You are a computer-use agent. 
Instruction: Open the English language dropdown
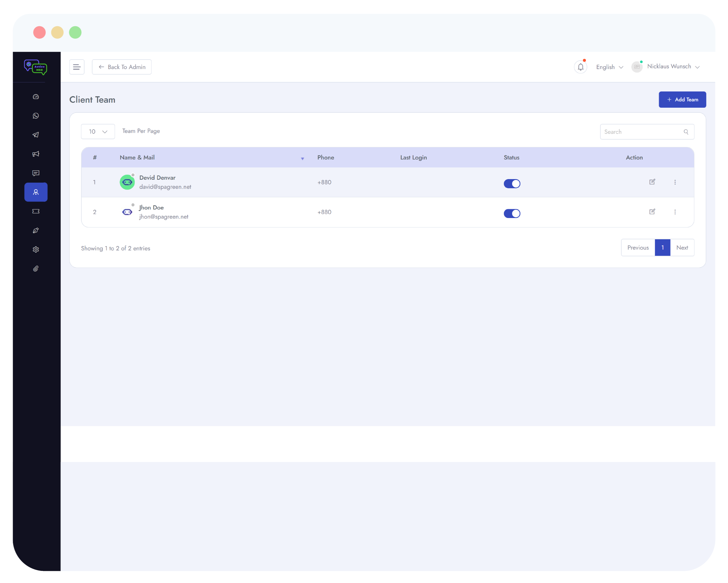tap(609, 67)
